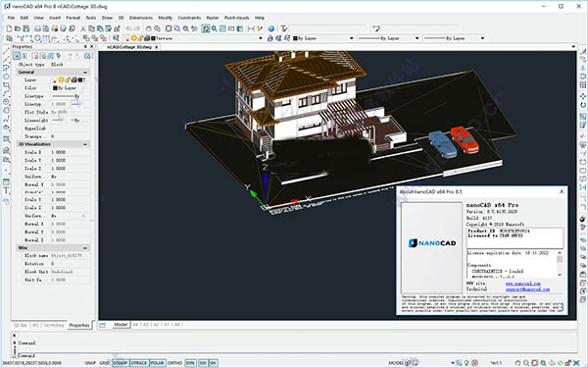Click the Copy icon in toolbar
Screen dimensions: 588x368
91,28
